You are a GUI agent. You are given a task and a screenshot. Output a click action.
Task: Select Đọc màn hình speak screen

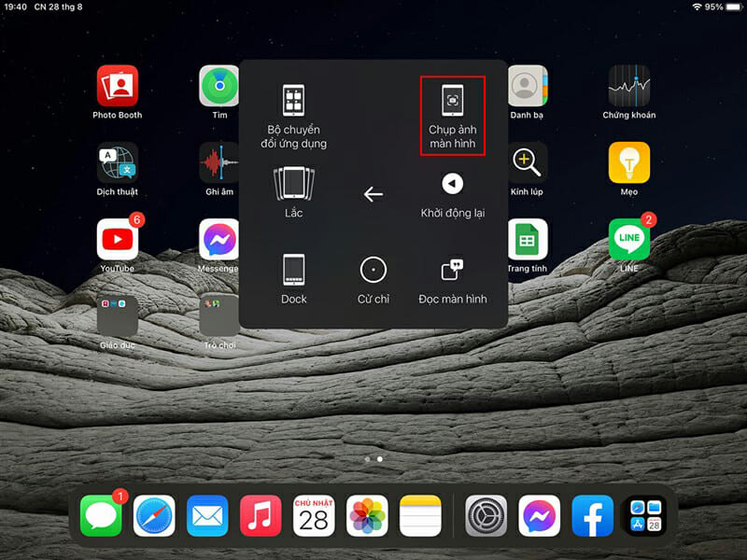point(452,277)
